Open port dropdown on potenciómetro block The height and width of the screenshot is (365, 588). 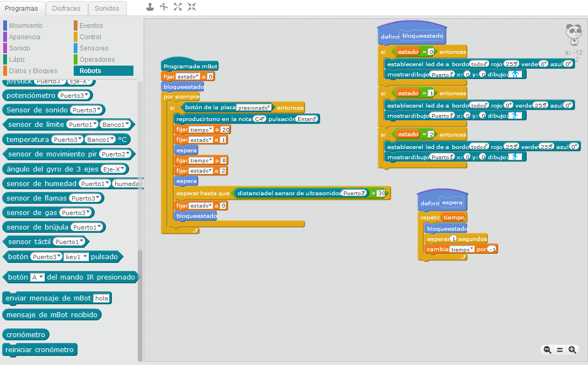[x=74, y=96]
